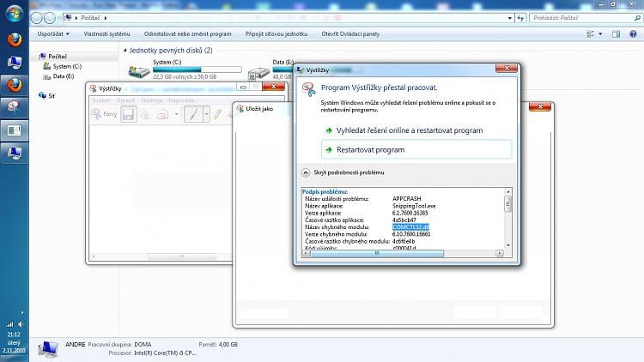The width and height of the screenshot is (644, 362).
Task: Click Připojit síťovou jednotku
Action: [x=276, y=34]
